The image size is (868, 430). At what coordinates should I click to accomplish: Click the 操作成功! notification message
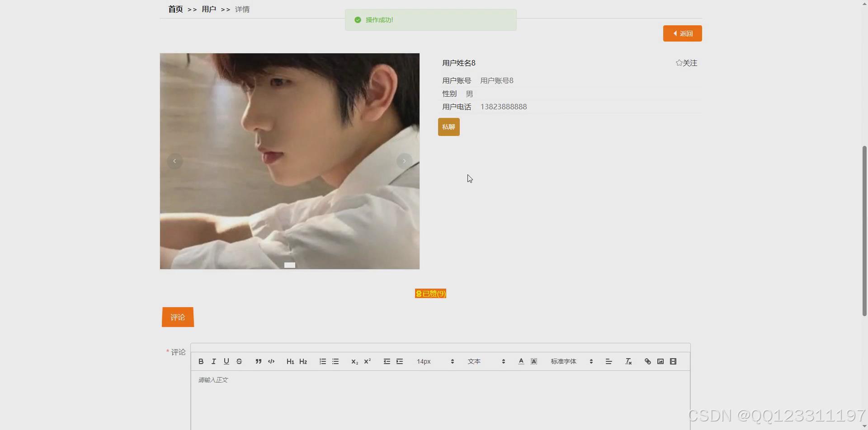[x=430, y=20]
